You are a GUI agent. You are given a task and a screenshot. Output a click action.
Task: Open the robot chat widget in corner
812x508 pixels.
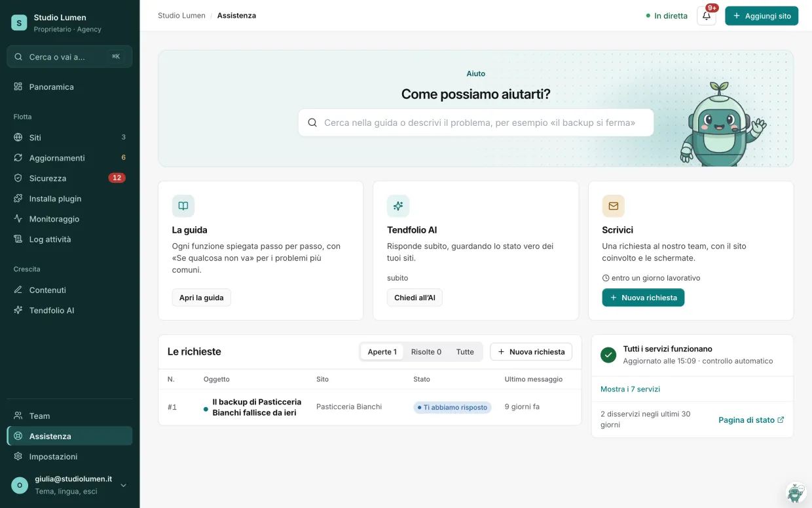pyautogui.click(x=796, y=492)
